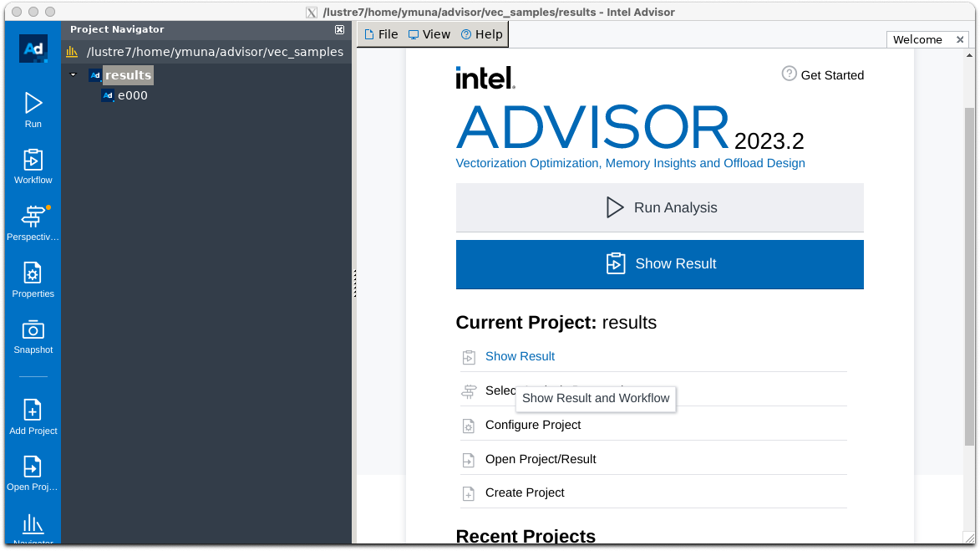Click the Perspective Selector sidebar icon
This screenshot has width=980, height=551.
[33, 222]
